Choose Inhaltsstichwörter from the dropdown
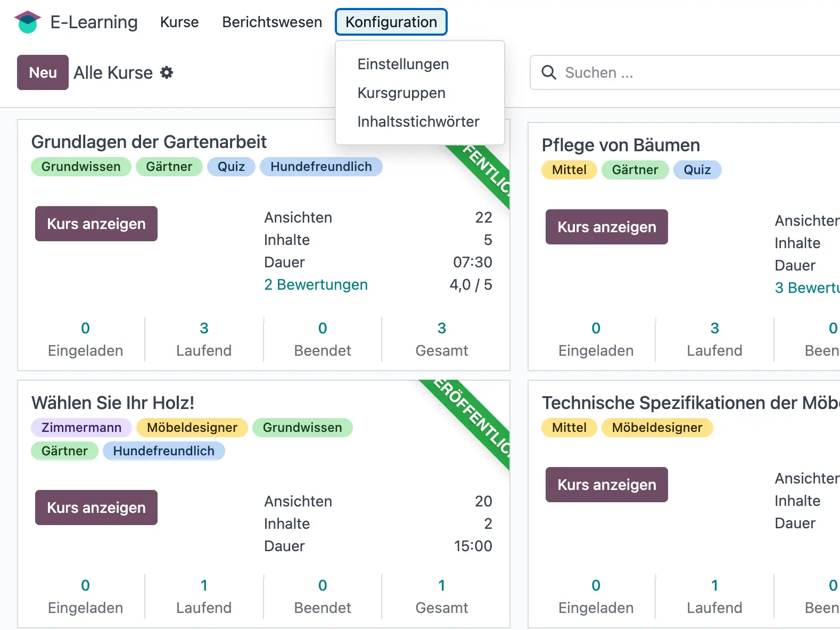Viewport: 840px width, 630px height. pos(418,121)
